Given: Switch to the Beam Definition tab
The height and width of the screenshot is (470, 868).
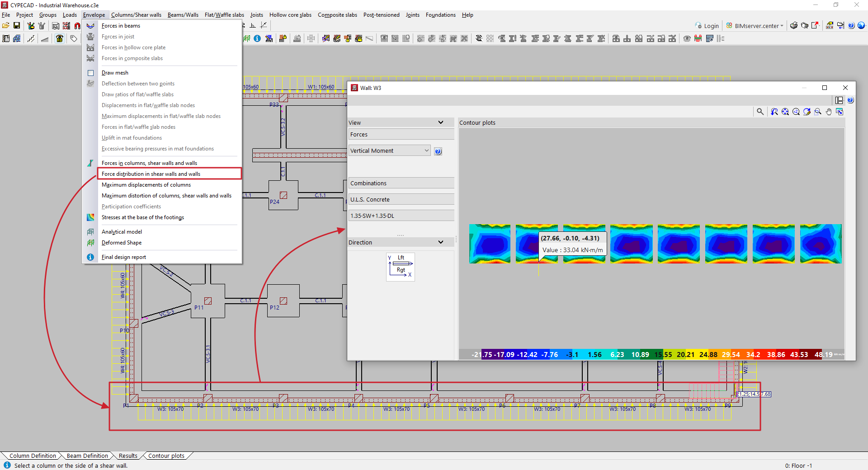Looking at the screenshot, I should [x=87, y=456].
